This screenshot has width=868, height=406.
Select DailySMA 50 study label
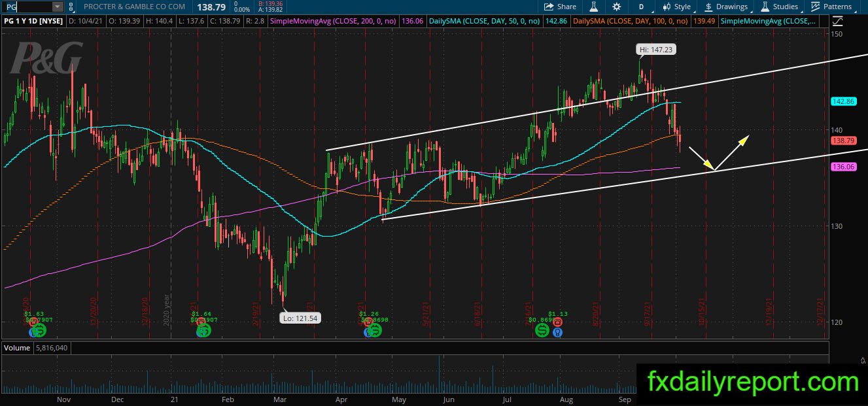[484, 22]
